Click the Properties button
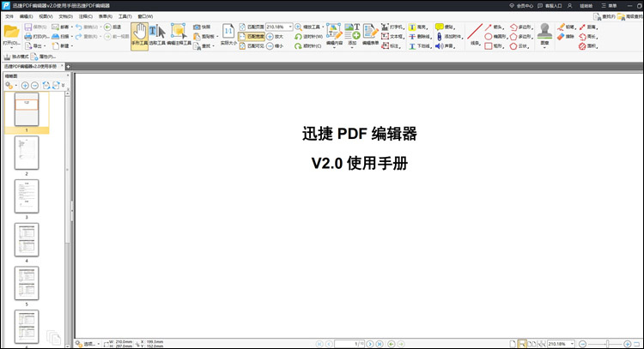This screenshot has width=644, height=349. click(x=43, y=57)
